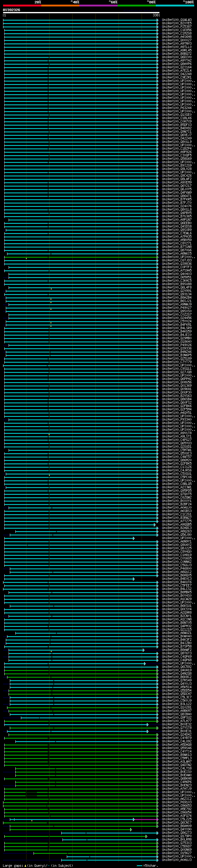Screen dimensions: 197x868
Task: Open label UniRef100_Q56J80
Action: click(x=177, y=535)
